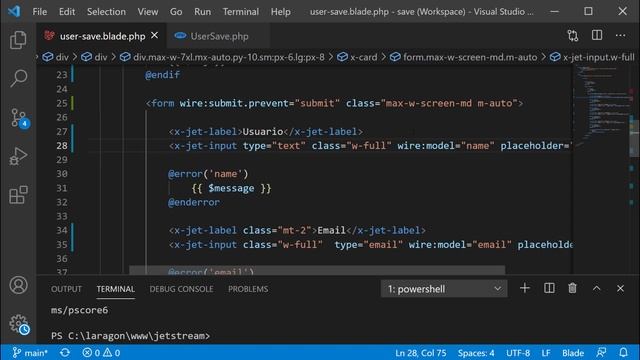Switch to the OUTPUT panel tab
The height and width of the screenshot is (360, 640).
click(x=66, y=289)
